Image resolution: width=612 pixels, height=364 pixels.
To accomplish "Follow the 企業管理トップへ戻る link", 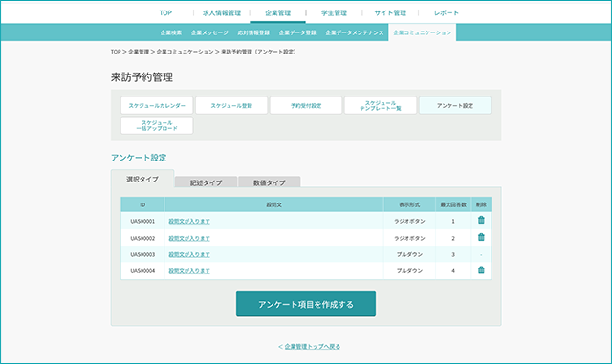I will click(313, 346).
